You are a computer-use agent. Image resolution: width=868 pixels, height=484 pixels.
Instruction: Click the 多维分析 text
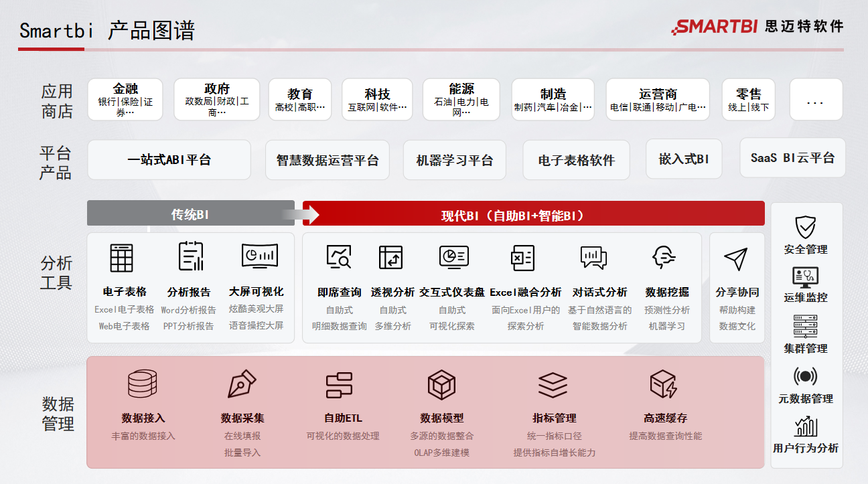[393, 326]
